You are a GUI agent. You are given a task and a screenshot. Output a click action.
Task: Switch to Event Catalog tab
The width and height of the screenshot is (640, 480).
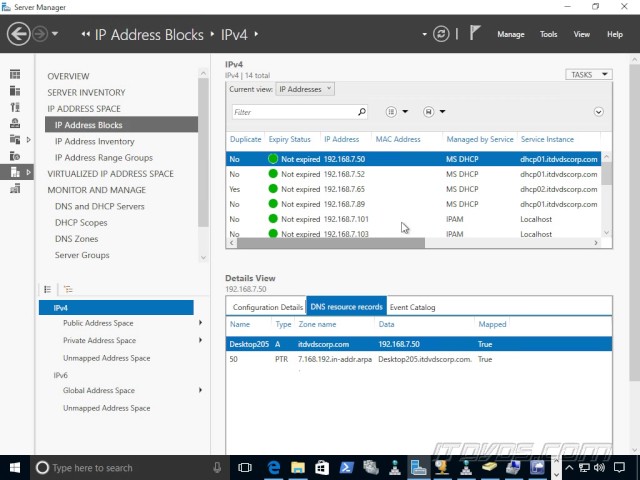pyautogui.click(x=412, y=307)
